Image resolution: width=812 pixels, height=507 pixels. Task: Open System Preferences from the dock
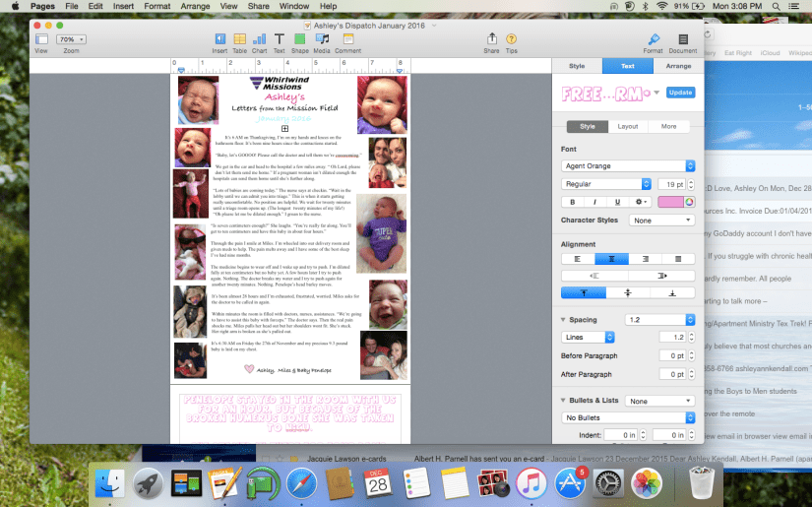pyautogui.click(x=608, y=482)
